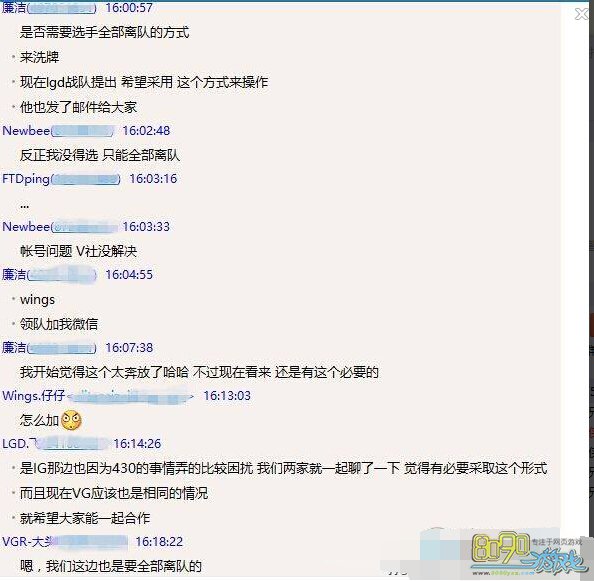
Task: Select message 是否需要选手全部离队的方式
Action: click(x=105, y=33)
